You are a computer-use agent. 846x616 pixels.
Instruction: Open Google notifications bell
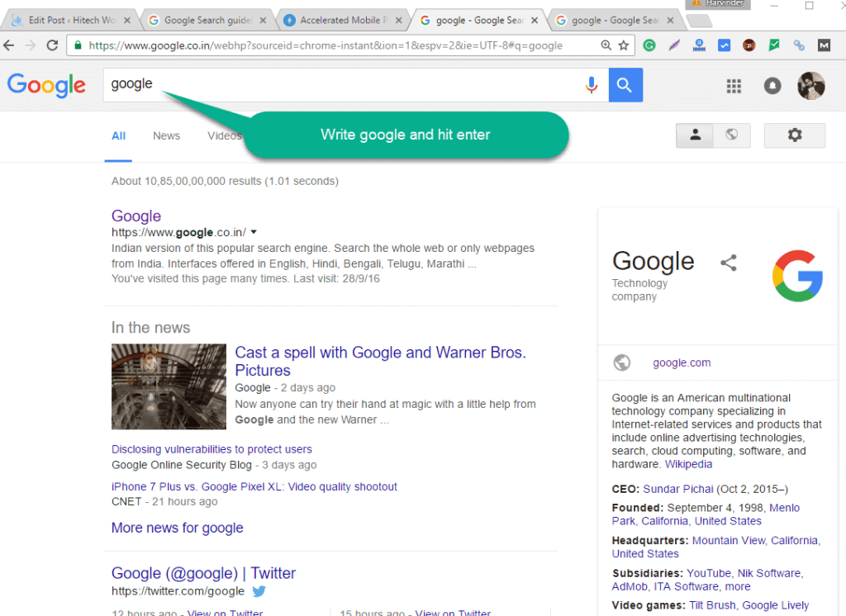click(x=772, y=85)
